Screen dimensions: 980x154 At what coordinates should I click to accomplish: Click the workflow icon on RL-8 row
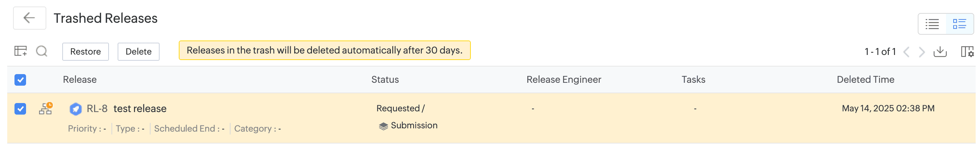(46, 109)
